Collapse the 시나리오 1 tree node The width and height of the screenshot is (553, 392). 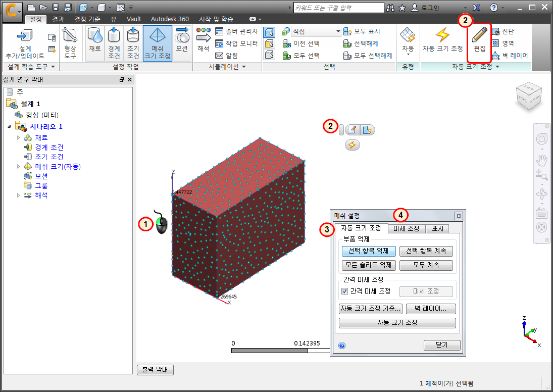click(x=10, y=126)
